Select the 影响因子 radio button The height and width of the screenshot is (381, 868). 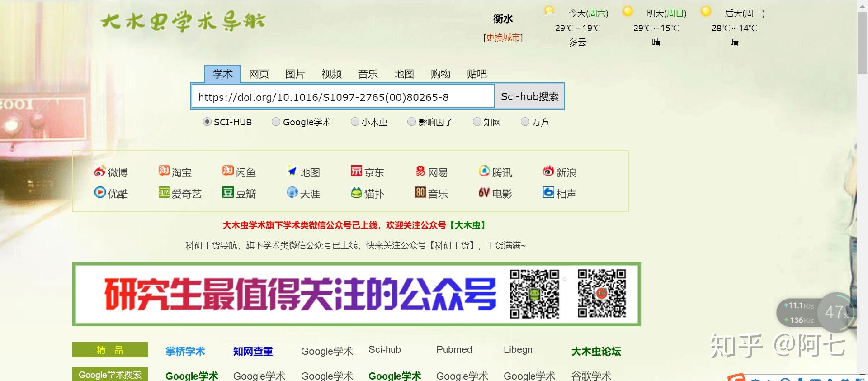411,122
